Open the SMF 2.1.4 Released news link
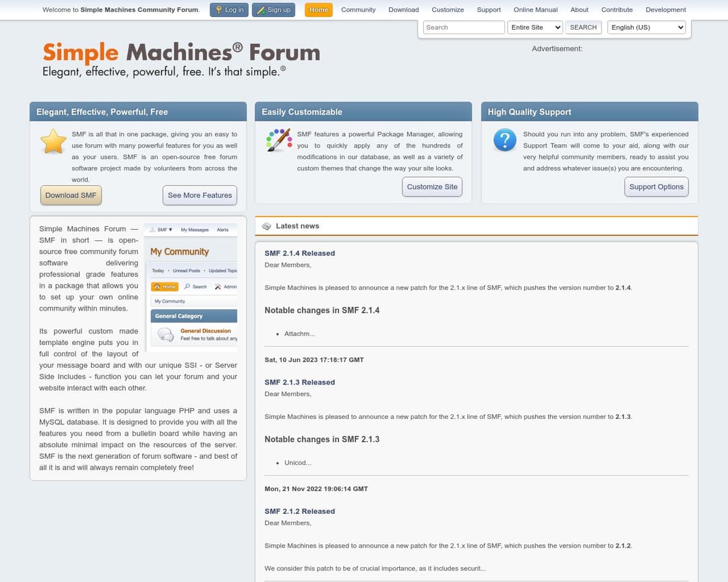This screenshot has width=728, height=582. click(x=299, y=253)
